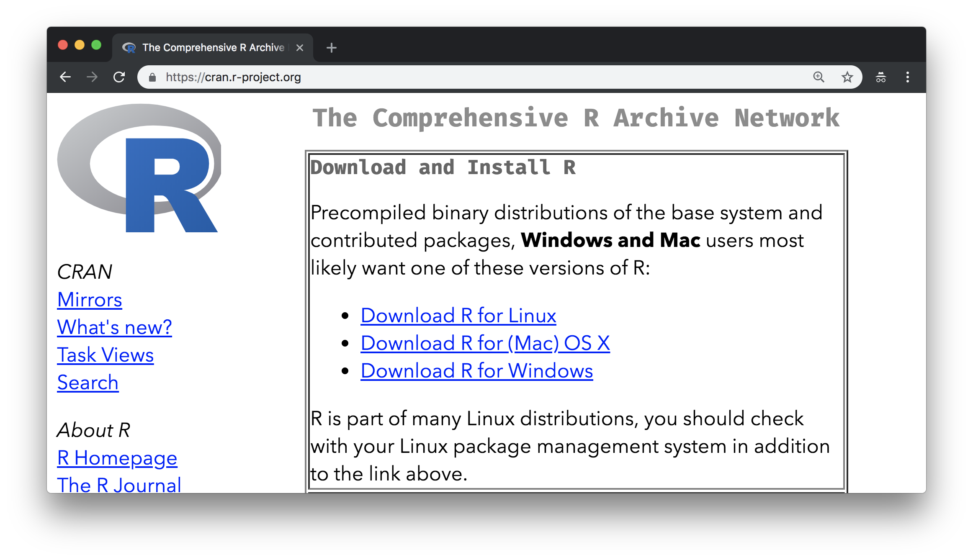Viewport: 973px width, 560px height.
Task: Click the Search link in CRAN sidebar
Action: point(88,382)
